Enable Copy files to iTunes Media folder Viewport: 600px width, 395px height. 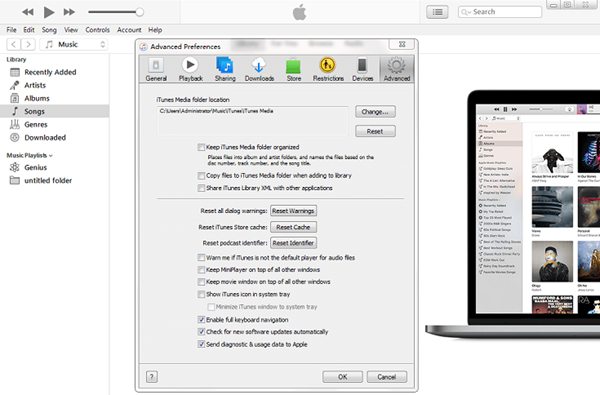[x=201, y=176]
